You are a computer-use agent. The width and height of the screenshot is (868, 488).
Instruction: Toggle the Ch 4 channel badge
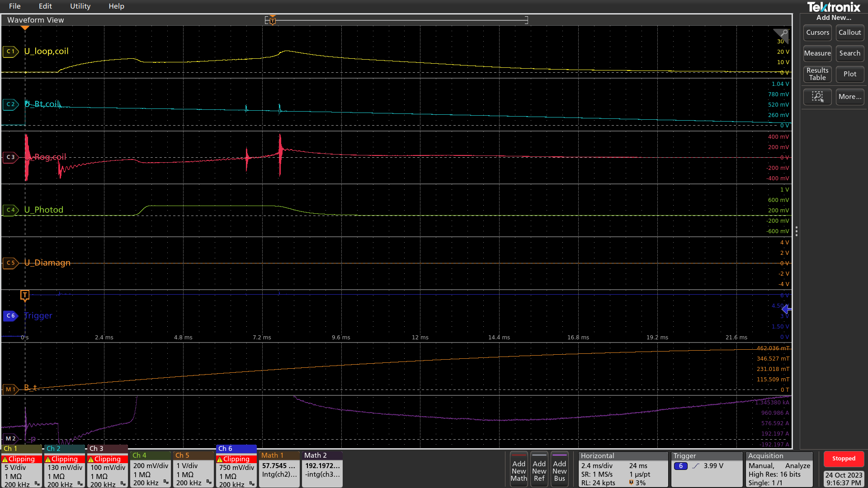(151, 469)
